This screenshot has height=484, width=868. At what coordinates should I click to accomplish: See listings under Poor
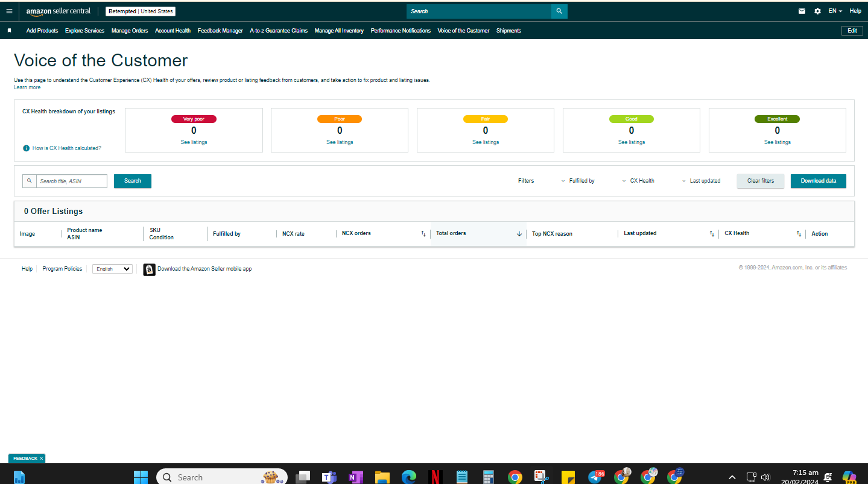(x=340, y=142)
